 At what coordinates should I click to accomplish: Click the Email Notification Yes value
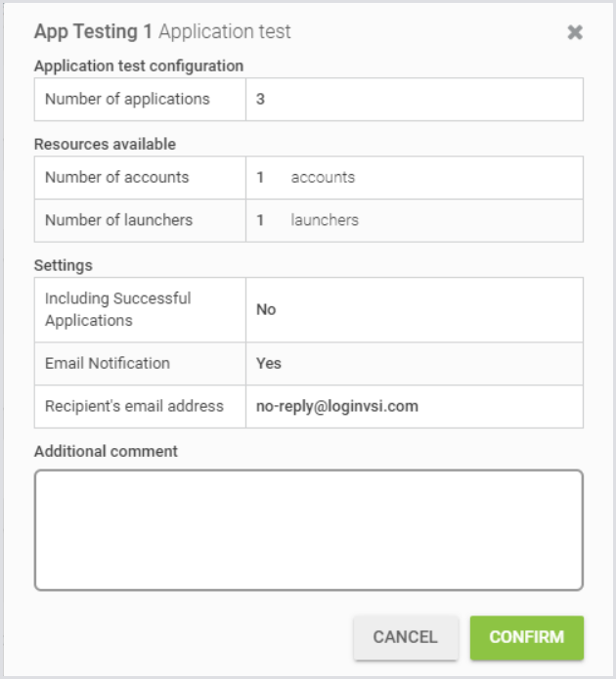click(269, 363)
